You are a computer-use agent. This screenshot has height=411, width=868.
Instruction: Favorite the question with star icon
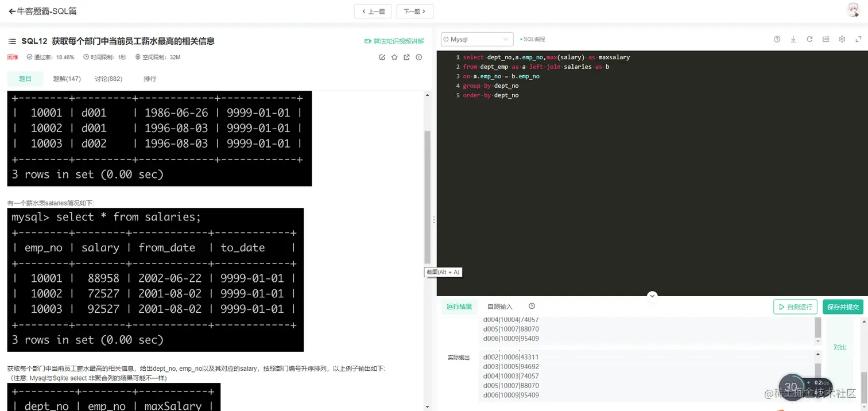(394, 57)
